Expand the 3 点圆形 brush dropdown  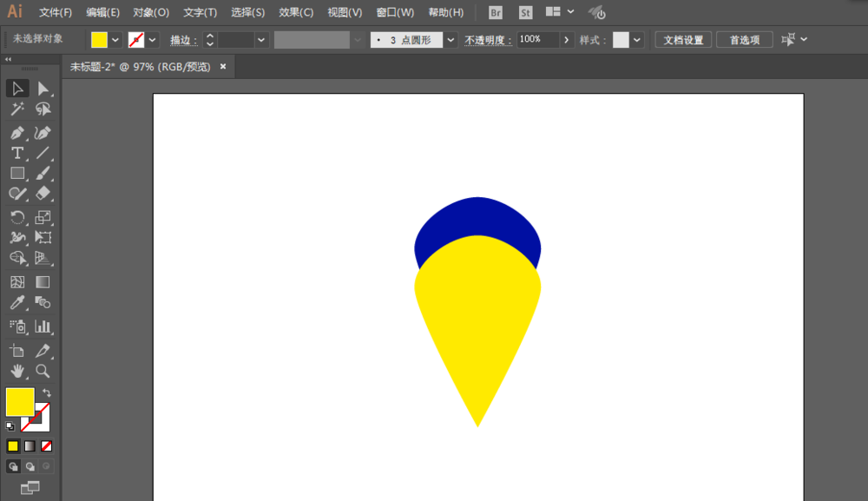pos(450,40)
